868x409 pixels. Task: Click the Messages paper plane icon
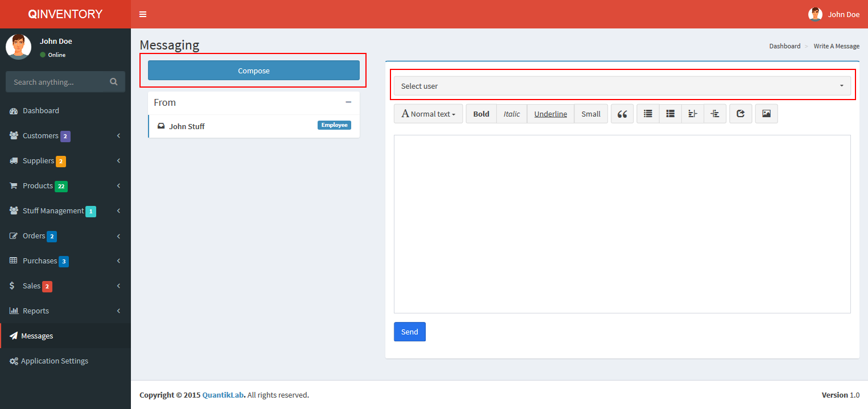14,336
